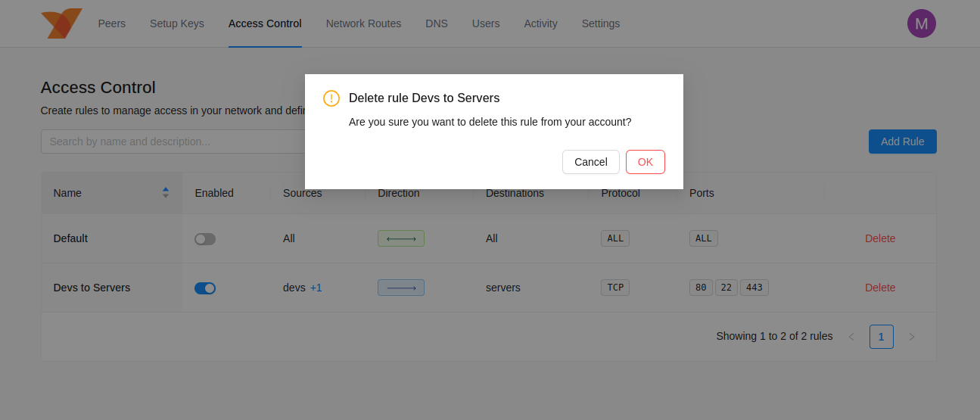The width and height of the screenshot is (980, 420).
Task: Expand the +1 additional source groups
Action: point(316,288)
